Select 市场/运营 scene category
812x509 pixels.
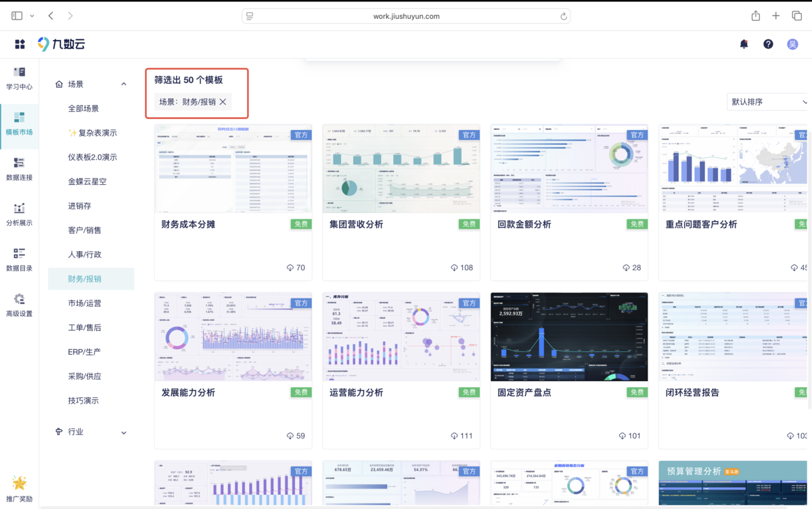[85, 303]
